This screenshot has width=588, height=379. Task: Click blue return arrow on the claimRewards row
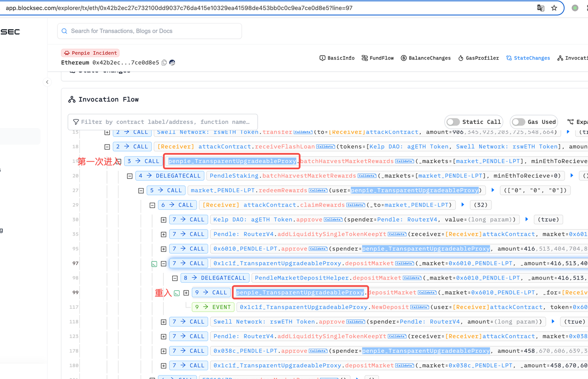463,205
